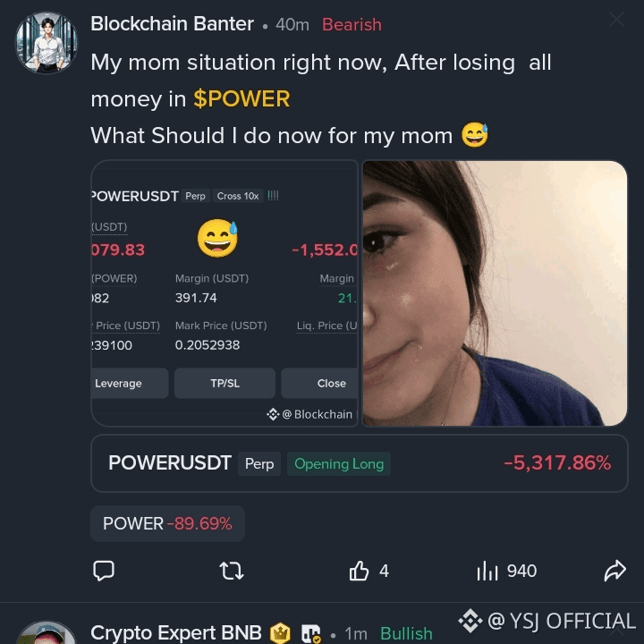Screen dimensions: 644x644
Task: Open the comment icon under the post
Action: pyautogui.click(x=104, y=571)
